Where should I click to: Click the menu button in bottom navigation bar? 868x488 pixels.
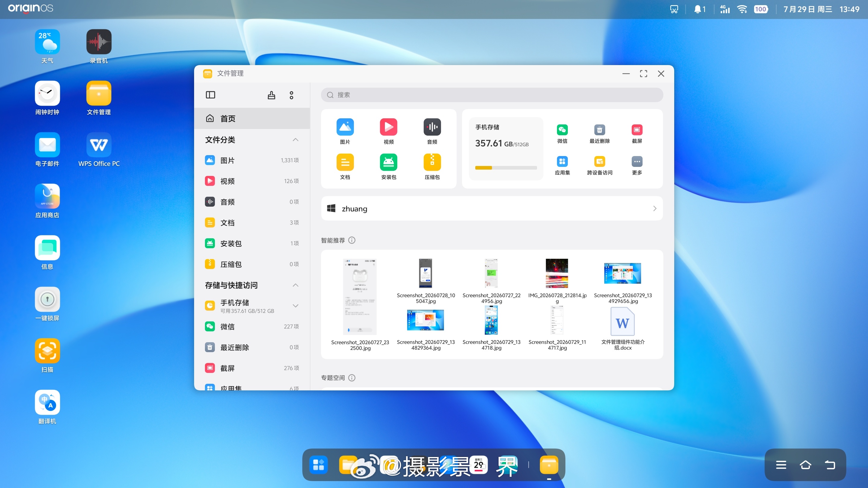[x=781, y=465]
